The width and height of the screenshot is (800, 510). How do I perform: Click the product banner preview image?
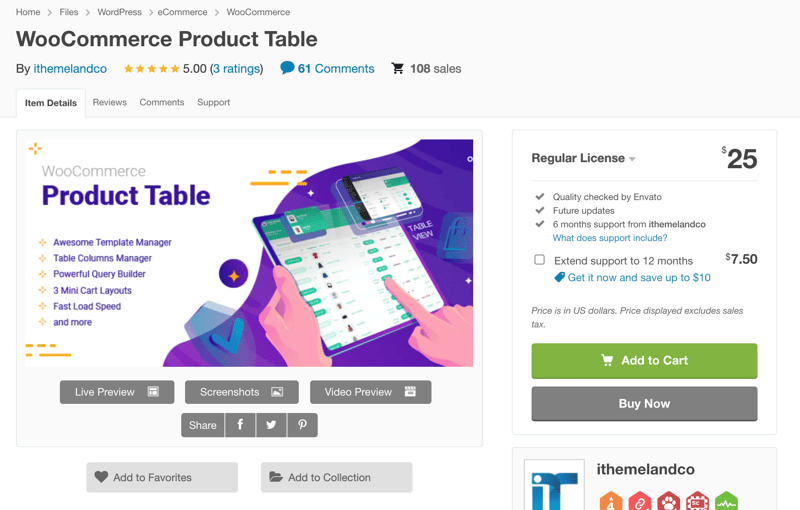coord(250,253)
